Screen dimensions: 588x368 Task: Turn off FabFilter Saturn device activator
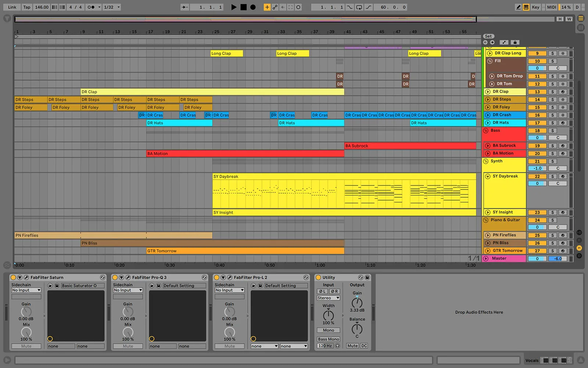[13, 277]
